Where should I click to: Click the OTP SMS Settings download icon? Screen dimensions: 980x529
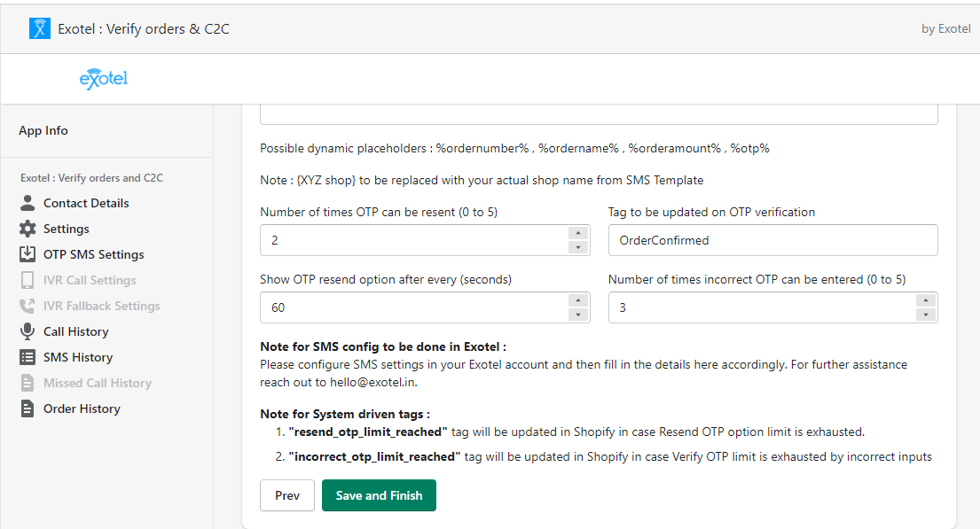(27, 254)
